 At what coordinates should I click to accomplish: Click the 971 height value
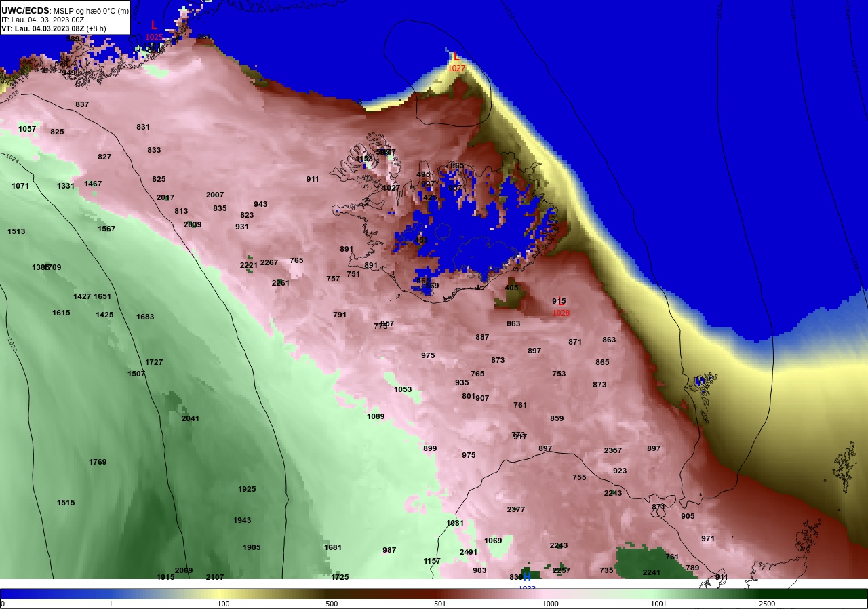click(708, 538)
